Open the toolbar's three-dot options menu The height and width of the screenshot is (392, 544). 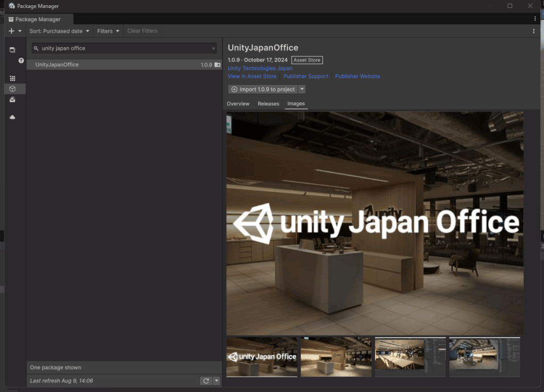coord(533,31)
